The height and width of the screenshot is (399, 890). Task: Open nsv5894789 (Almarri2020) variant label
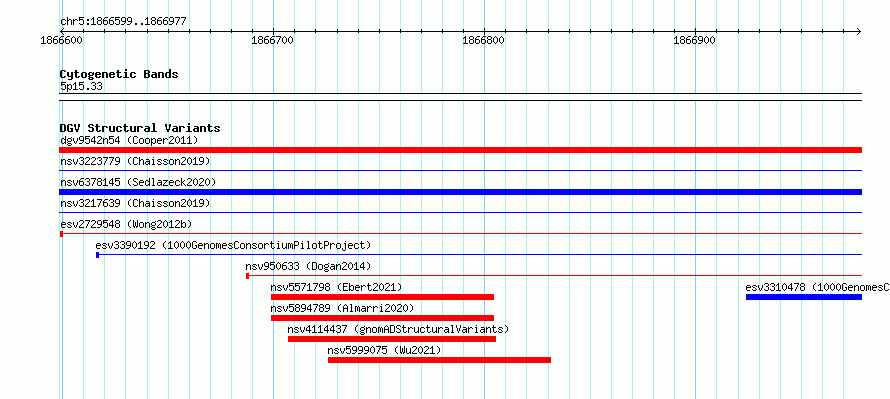click(x=342, y=308)
